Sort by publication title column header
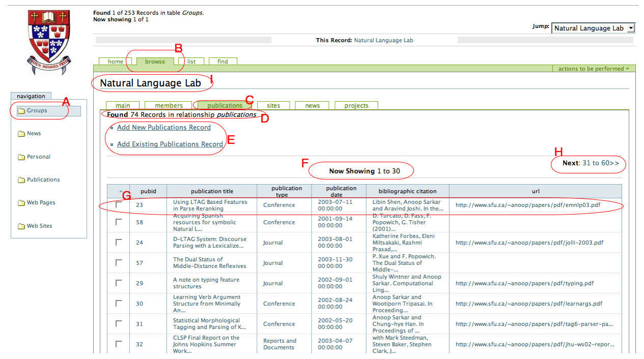Image resolution: width=644 pixels, height=359 pixels. tap(212, 191)
